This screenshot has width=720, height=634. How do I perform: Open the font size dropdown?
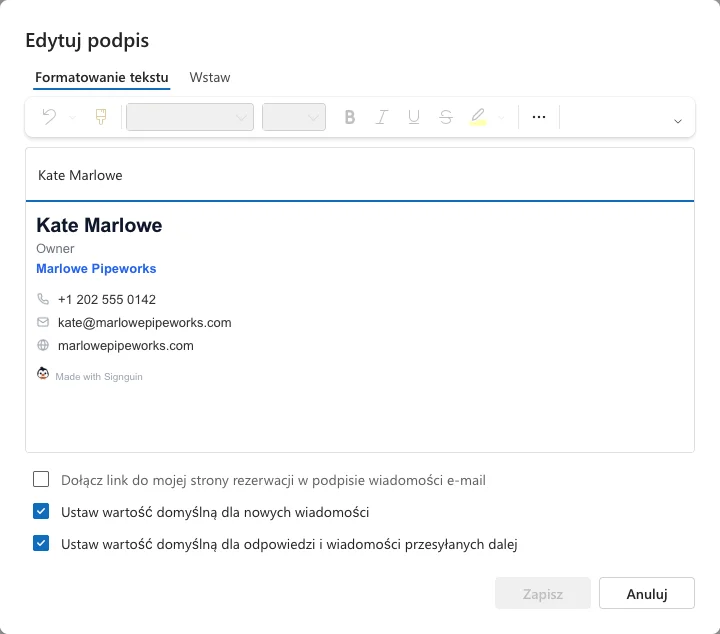coord(294,117)
